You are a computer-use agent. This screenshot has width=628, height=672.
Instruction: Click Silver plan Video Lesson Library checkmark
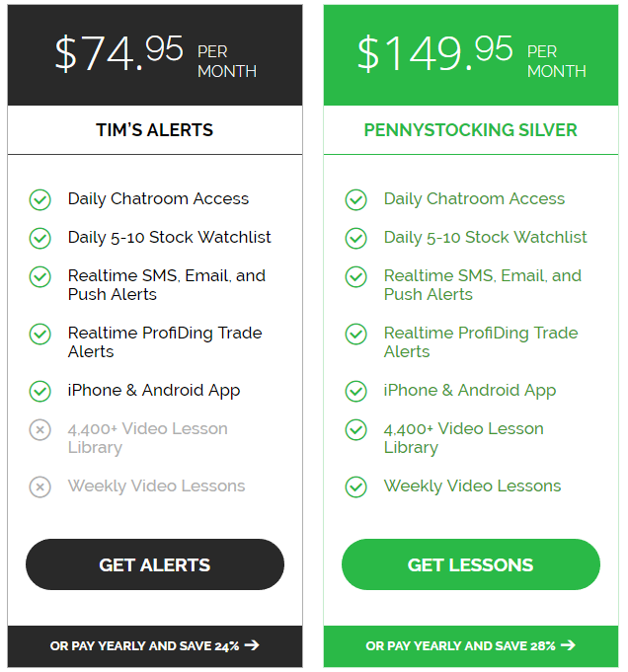(x=356, y=429)
